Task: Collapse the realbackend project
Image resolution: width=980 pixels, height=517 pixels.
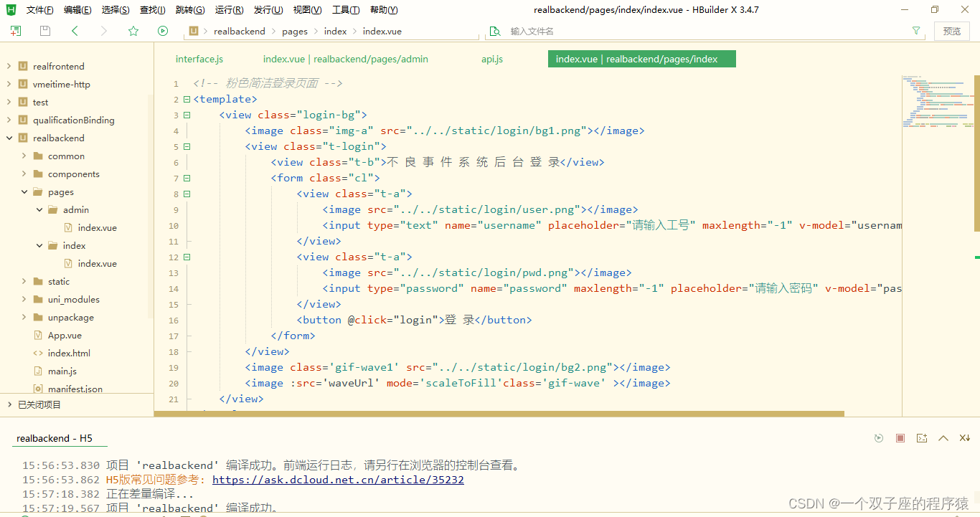Action: point(9,138)
